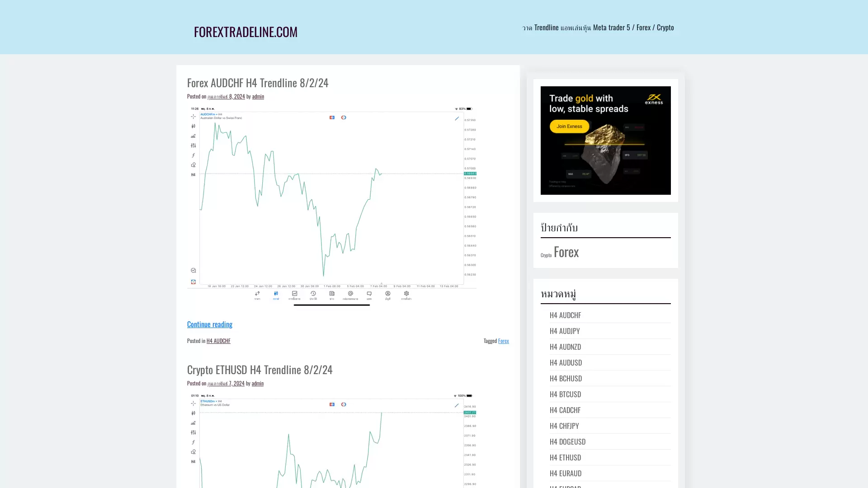
Task: Open H4 DOGEUSD category in sidebar
Action: tap(567, 441)
